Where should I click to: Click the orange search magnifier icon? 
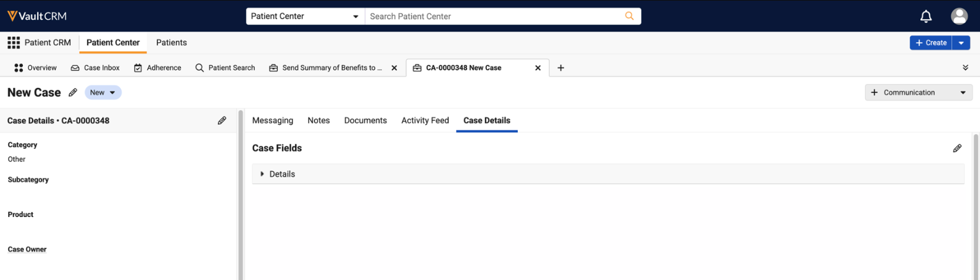(629, 16)
